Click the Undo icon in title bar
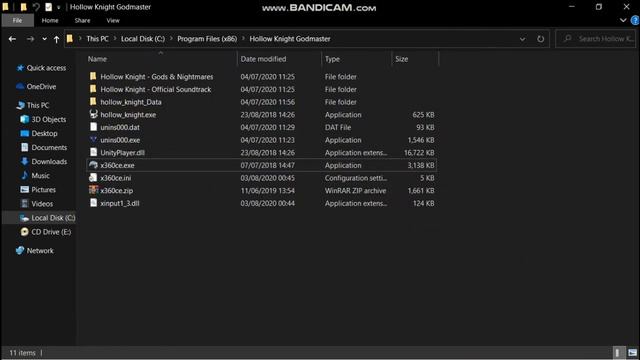 pos(36,7)
